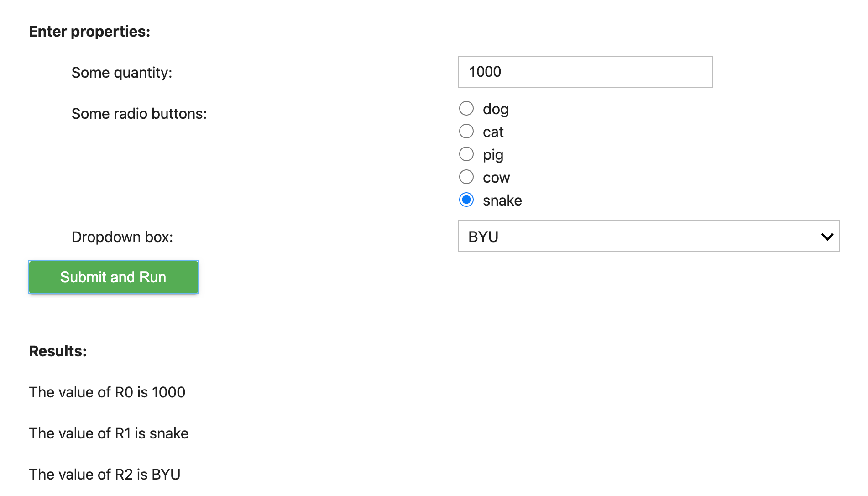The image size is (868, 496).
Task: Click the Submit and Run button
Action: pyautogui.click(x=114, y=277)
